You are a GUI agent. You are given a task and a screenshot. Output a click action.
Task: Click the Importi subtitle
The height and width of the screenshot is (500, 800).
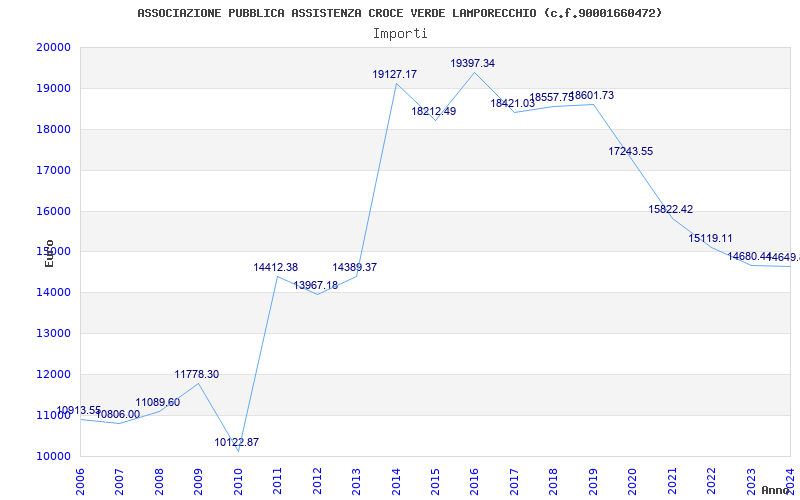point(400,34)
